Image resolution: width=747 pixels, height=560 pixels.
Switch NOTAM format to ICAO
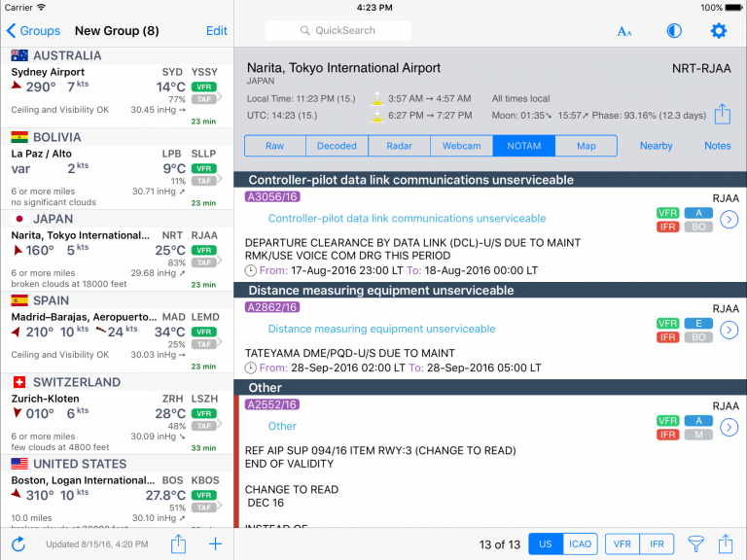point(580,543)
